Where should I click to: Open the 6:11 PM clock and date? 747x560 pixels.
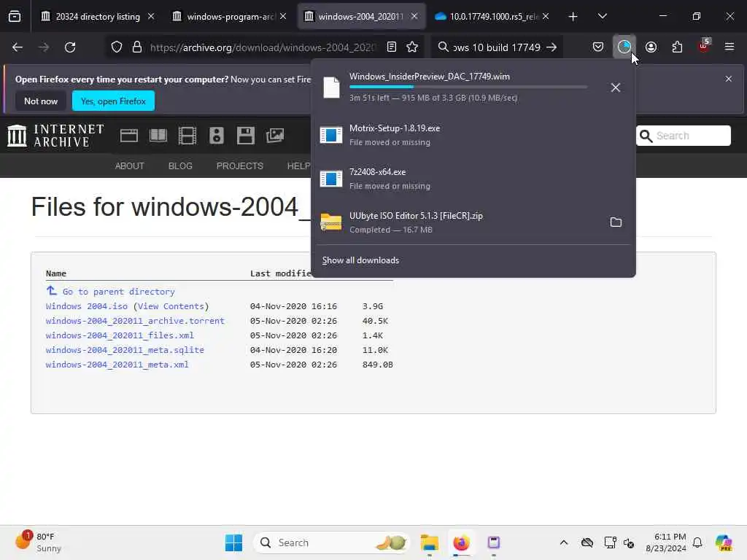(x=665, y=542)
